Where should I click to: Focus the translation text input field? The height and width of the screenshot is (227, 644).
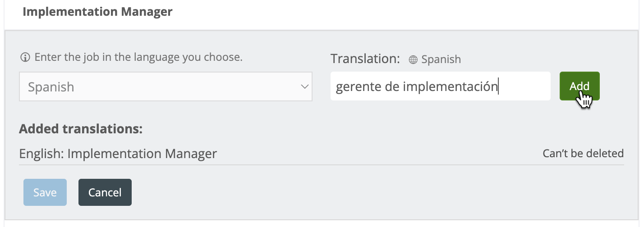coord(441,86)
